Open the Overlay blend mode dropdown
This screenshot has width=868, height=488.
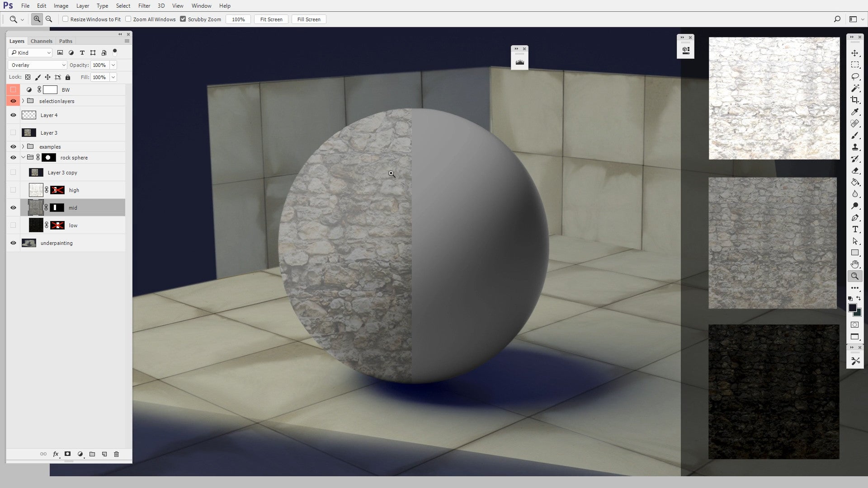pyautogui.click(x=37, y=65)
